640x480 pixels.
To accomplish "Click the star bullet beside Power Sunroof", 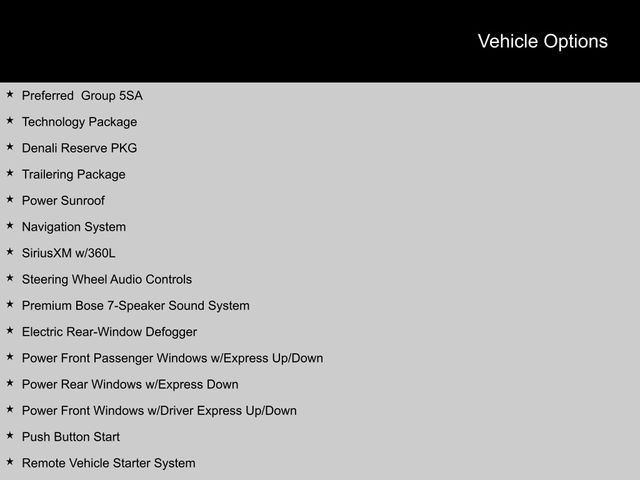I will click(9, 200).
